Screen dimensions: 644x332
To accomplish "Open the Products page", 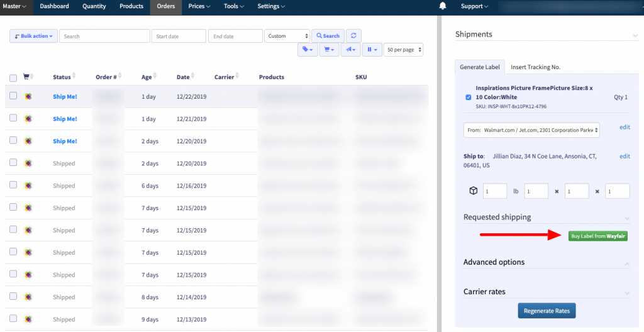I will coord(131,6).
